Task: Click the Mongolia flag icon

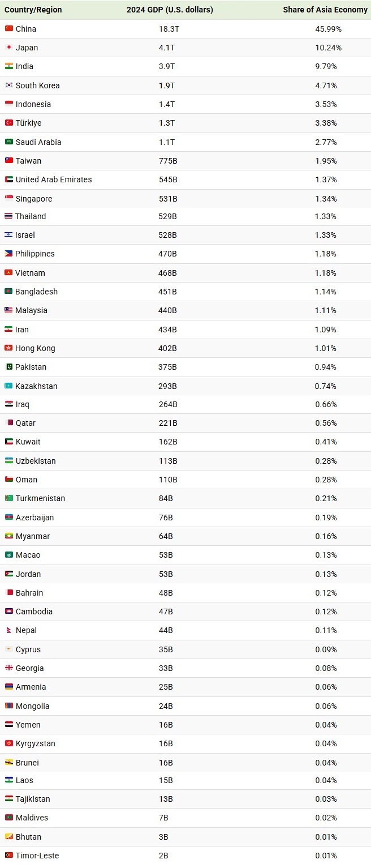Action: click(x=8, y=706)
